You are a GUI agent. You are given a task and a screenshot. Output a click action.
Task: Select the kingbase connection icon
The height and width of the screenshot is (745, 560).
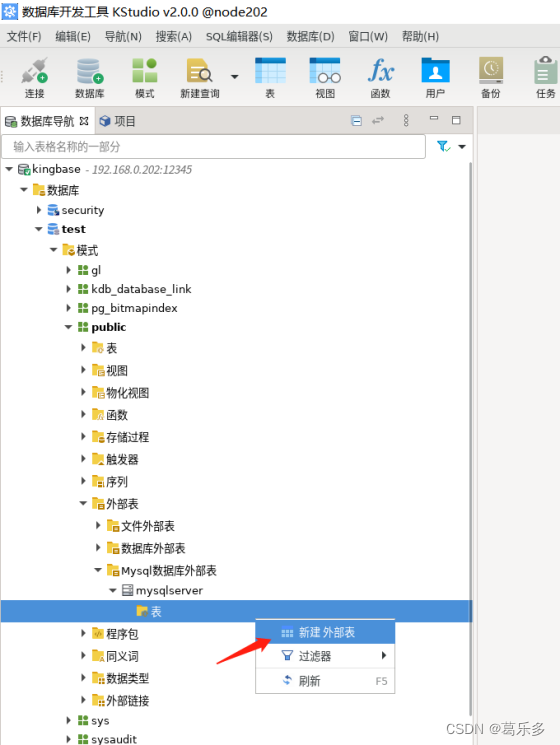[x=24, y=169]
